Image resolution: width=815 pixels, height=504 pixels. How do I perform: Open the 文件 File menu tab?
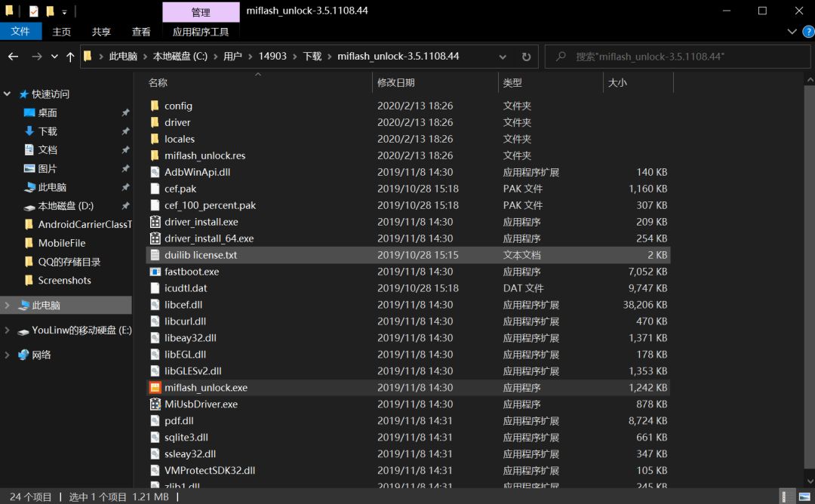pos(20,32)
